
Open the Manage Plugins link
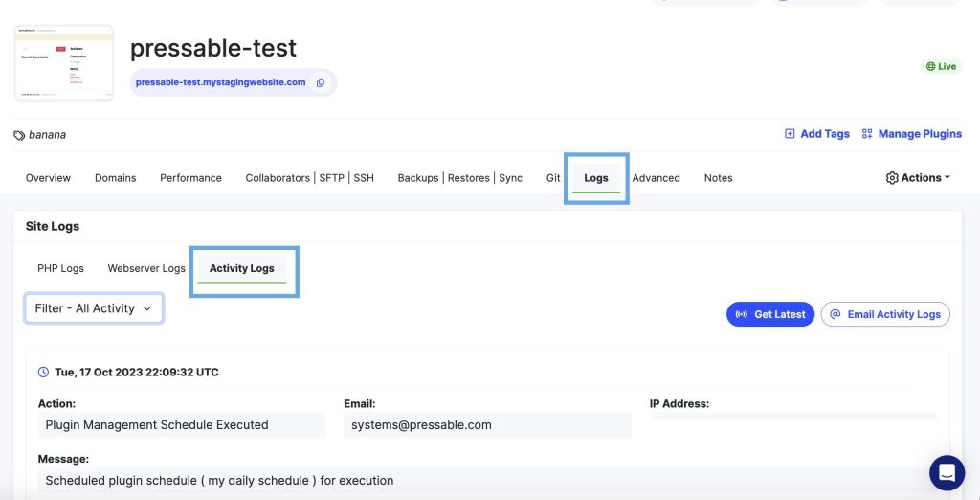click(x=911, y=134)
